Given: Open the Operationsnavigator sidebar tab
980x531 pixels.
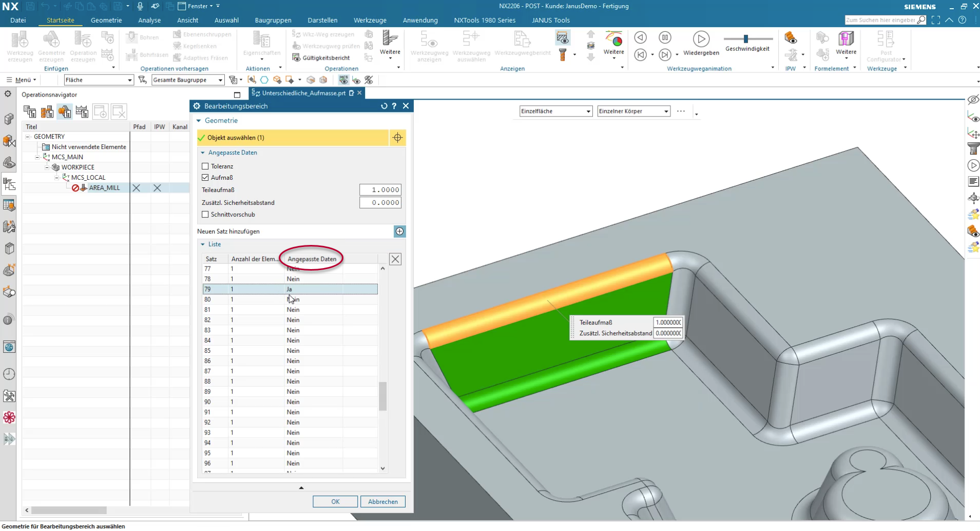Looking at the screenshot, I should point(9,184).
